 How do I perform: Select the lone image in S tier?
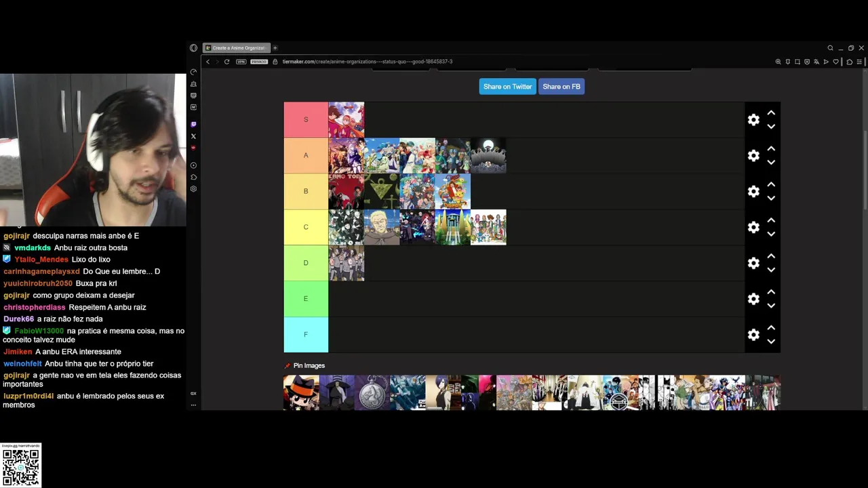coord(347,120)
